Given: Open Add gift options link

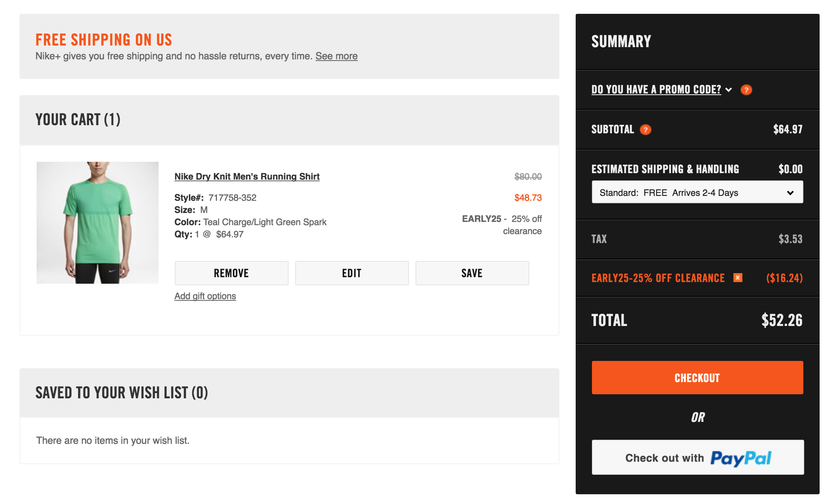Looking at the screenshot, I should pyautogui.click(x=205, y=296).
